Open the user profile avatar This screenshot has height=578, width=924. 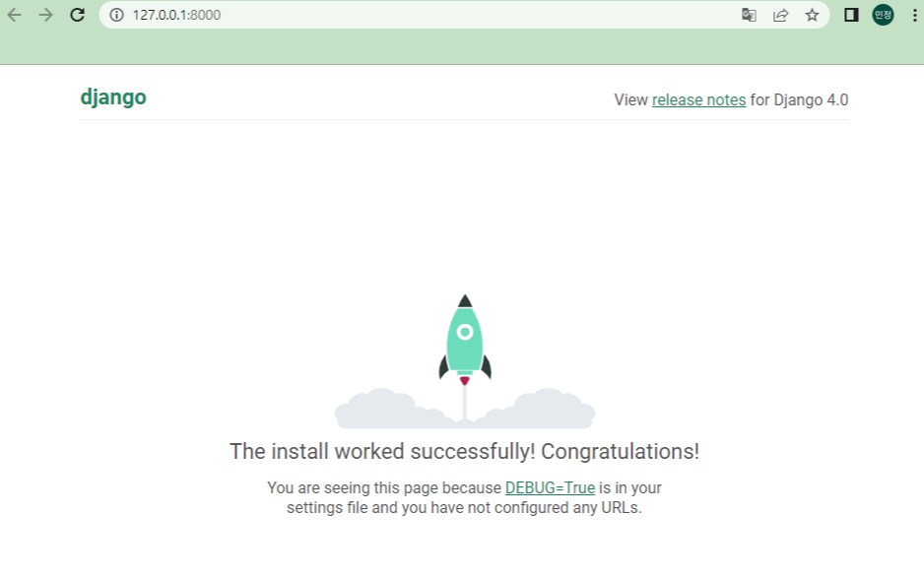[x=883, y=15]
